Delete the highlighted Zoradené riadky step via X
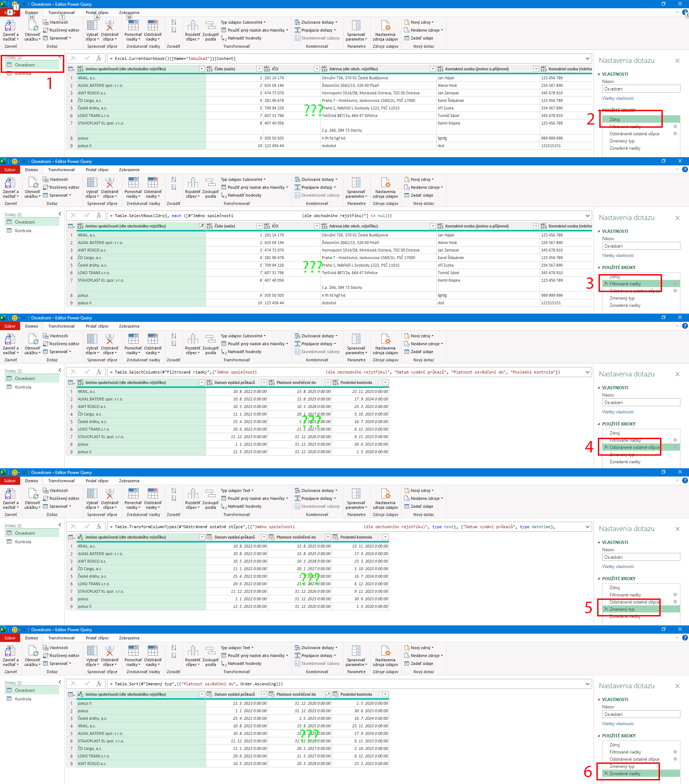This screenshot has height=784, width=689. (x=606, y=773)
